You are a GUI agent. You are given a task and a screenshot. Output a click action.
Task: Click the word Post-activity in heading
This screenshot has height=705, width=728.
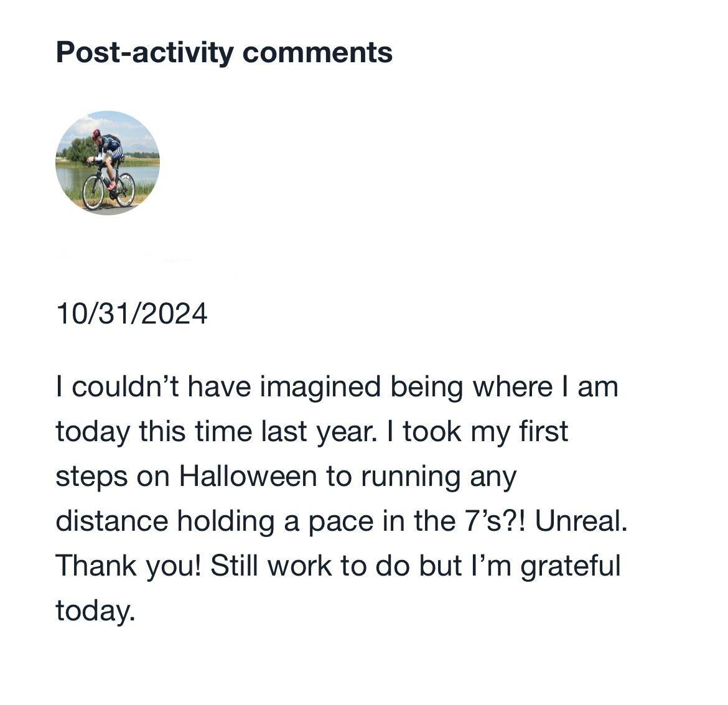pyautogui.click(x=145, y=53)
